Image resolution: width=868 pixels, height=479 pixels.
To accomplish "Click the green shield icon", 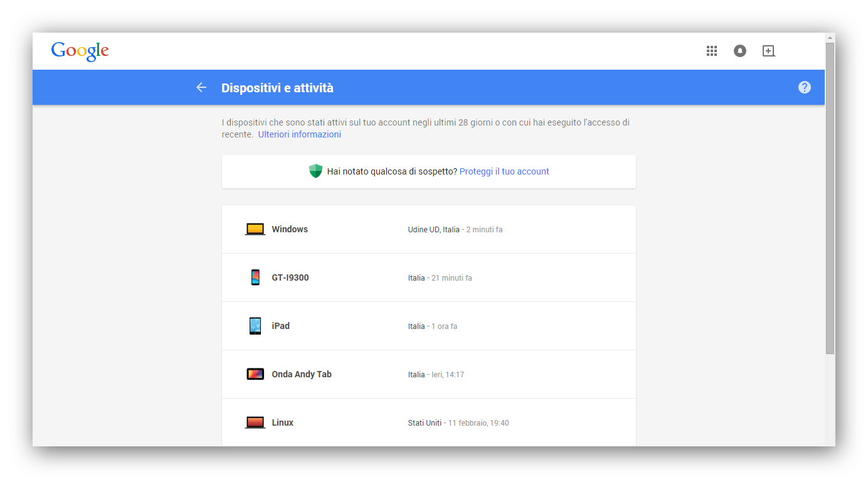I will click(315, 171).
